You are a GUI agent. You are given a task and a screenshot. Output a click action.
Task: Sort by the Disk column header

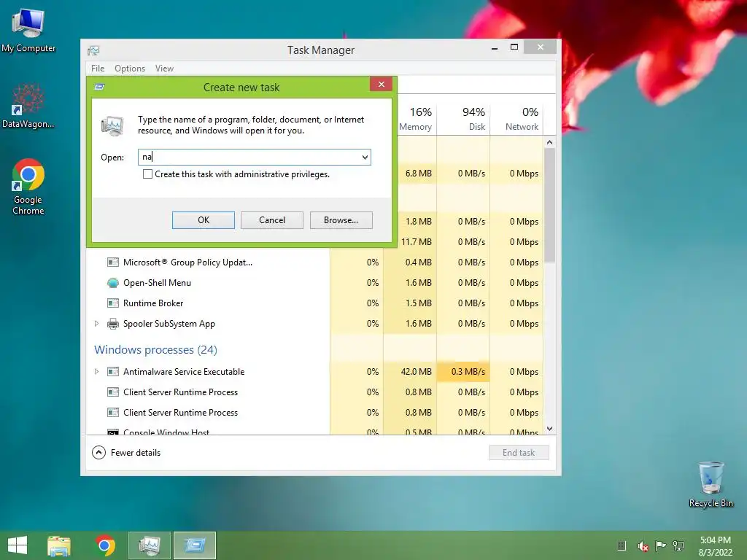coord(463,119)
